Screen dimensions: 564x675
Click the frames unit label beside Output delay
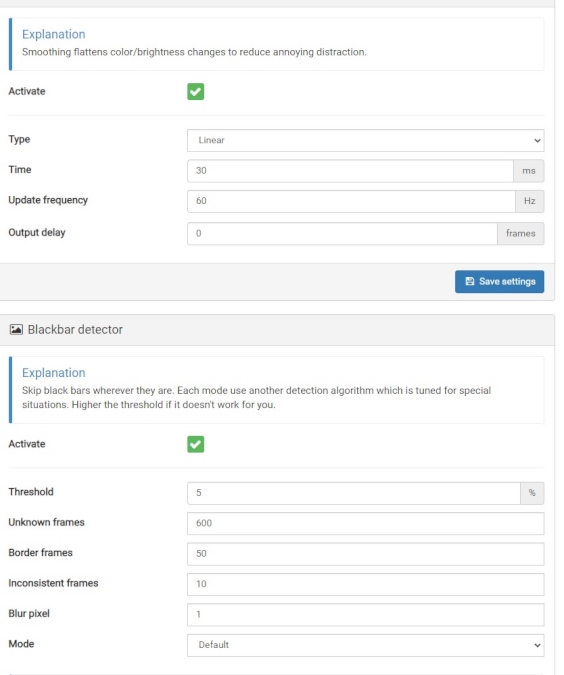tap(521, 234)
